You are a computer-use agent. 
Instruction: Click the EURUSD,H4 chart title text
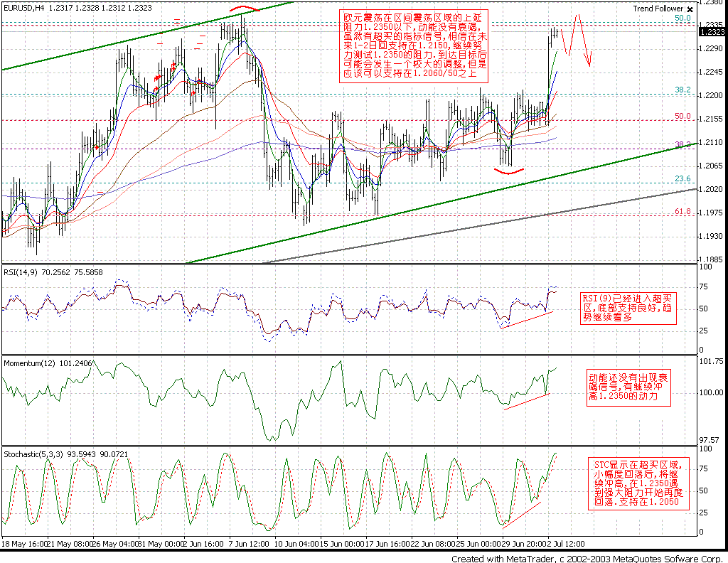[x=23, y=8]
